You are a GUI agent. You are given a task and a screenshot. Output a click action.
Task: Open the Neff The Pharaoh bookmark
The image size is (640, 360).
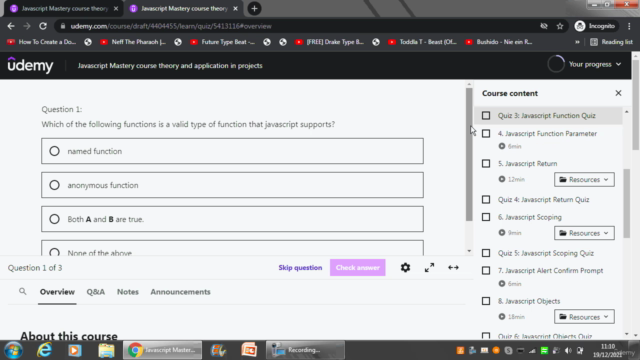[x=133, y=42]
